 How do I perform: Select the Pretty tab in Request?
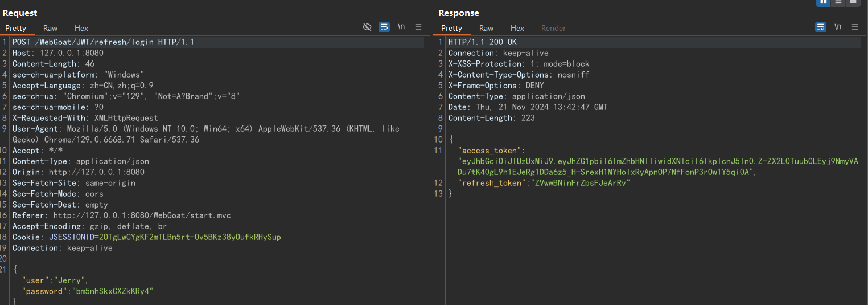pos(16,28)
